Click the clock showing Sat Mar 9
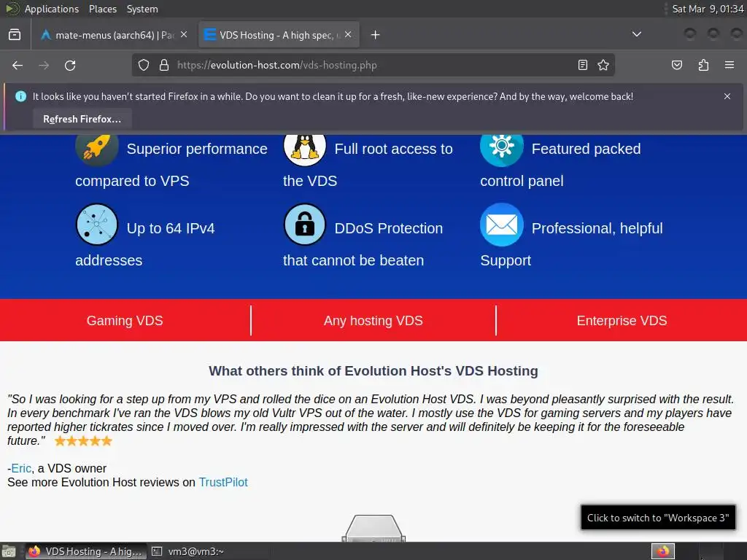 [708, 9]
